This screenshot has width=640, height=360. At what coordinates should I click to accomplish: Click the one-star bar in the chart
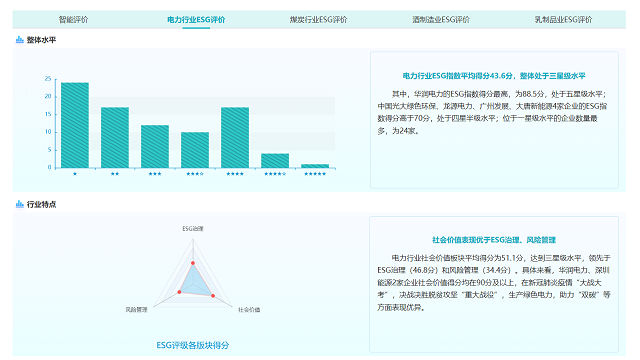(75, 125)
